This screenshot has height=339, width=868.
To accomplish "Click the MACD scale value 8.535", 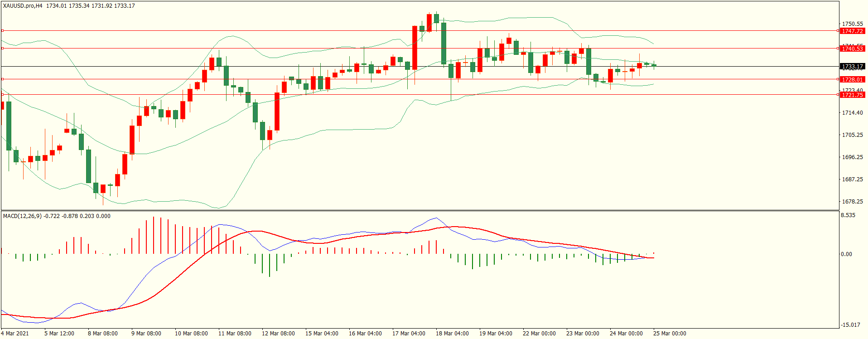I will [848, 215].
